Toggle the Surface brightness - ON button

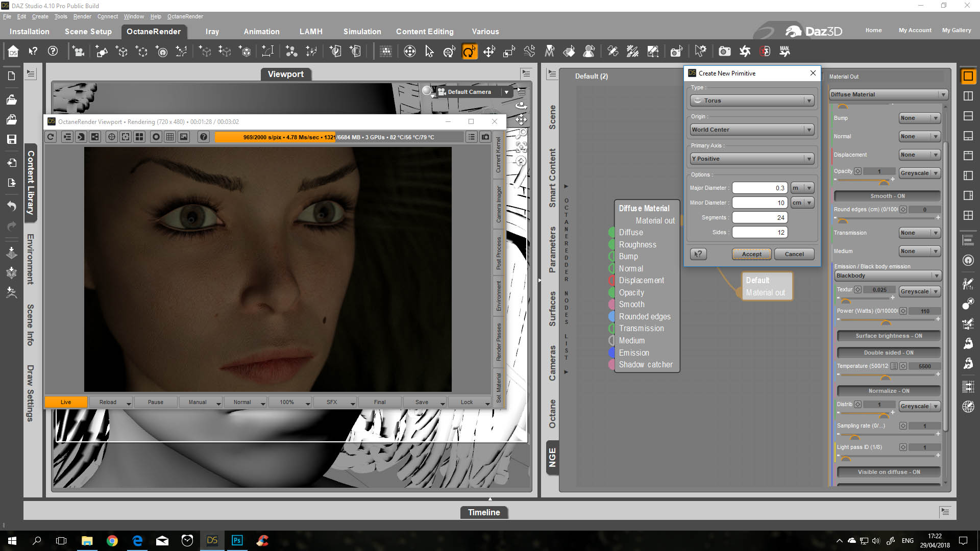pyautogui.click(x=888, y=336)
